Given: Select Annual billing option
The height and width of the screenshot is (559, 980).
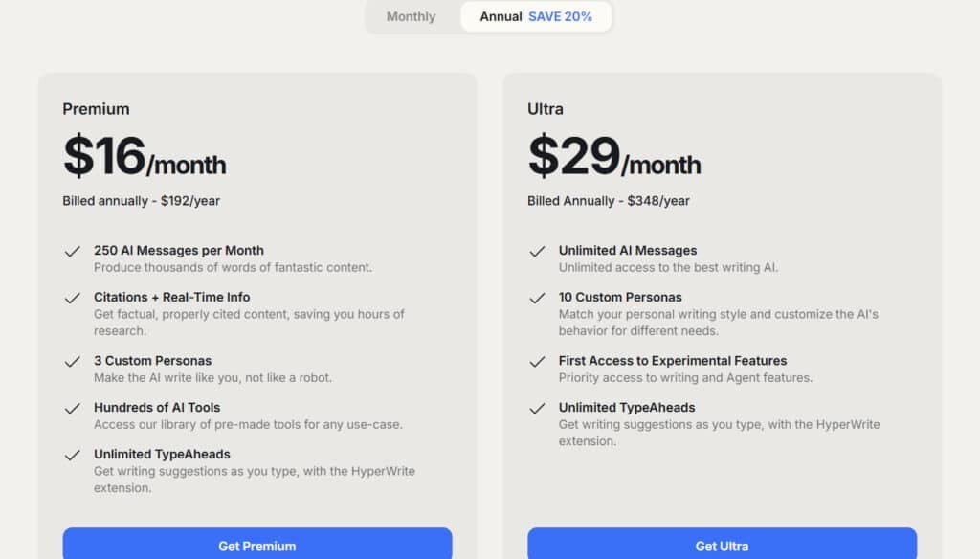Looking at the screenshot, I should coord(501,17).
